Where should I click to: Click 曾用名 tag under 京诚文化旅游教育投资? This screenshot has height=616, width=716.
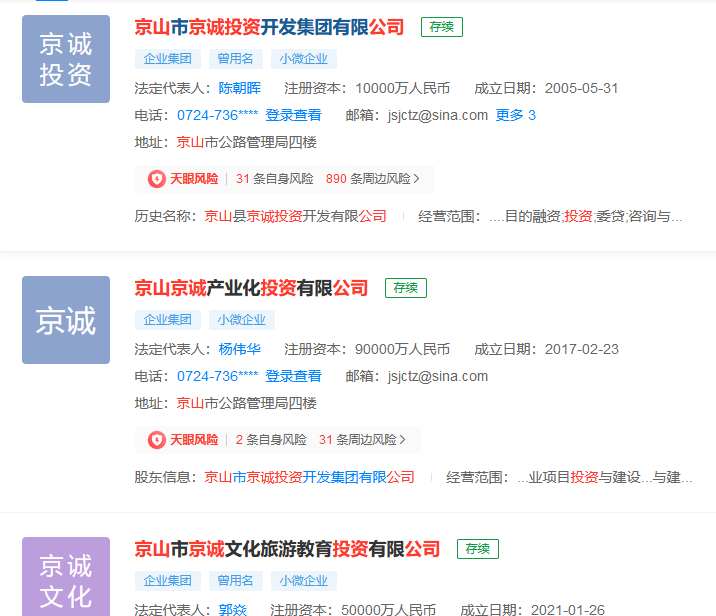(x=236, y=581)
